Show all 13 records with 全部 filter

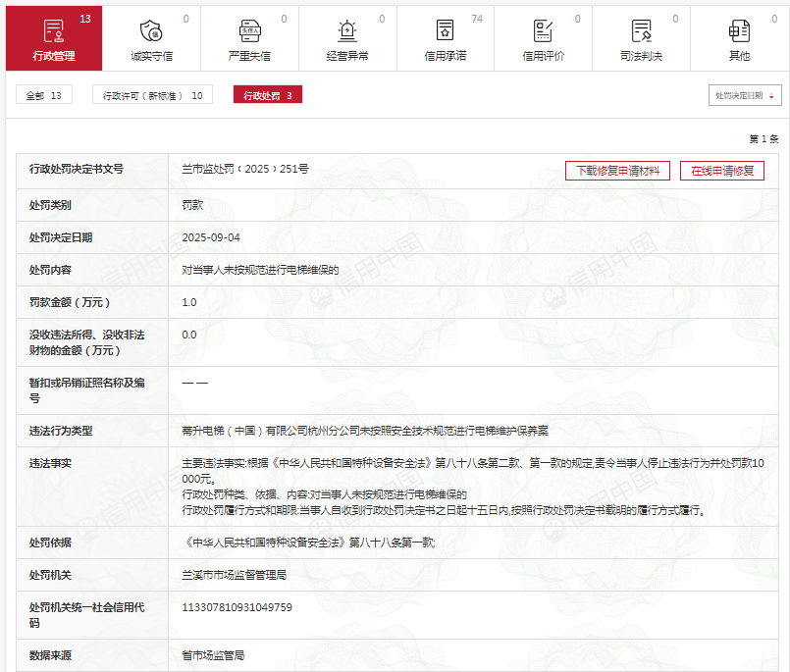tap(44, 95)
